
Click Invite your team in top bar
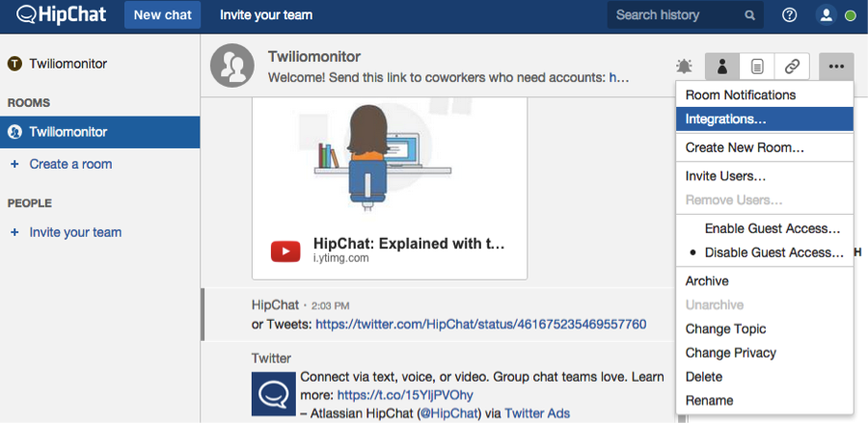click(x=266, y=14)
